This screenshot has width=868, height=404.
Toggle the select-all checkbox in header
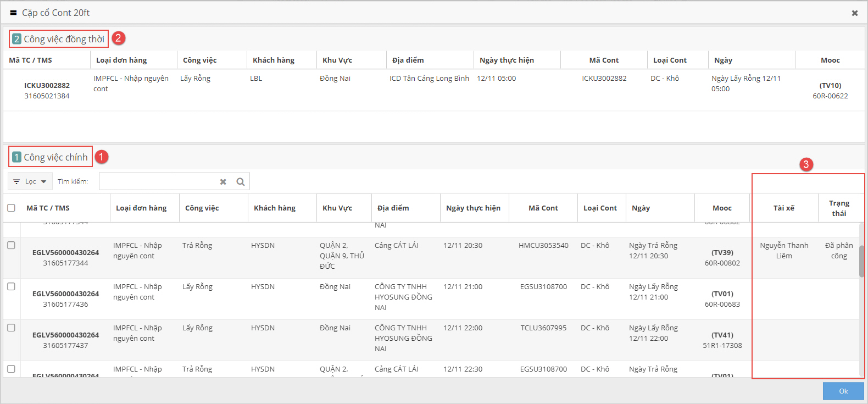[x=11, y=208]
